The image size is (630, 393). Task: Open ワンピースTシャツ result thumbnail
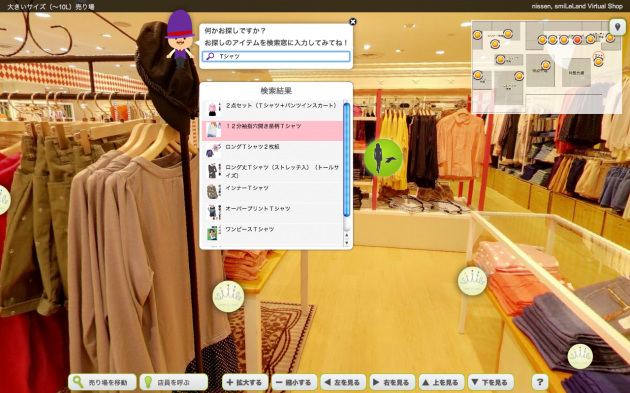click(x=213, y=233)
